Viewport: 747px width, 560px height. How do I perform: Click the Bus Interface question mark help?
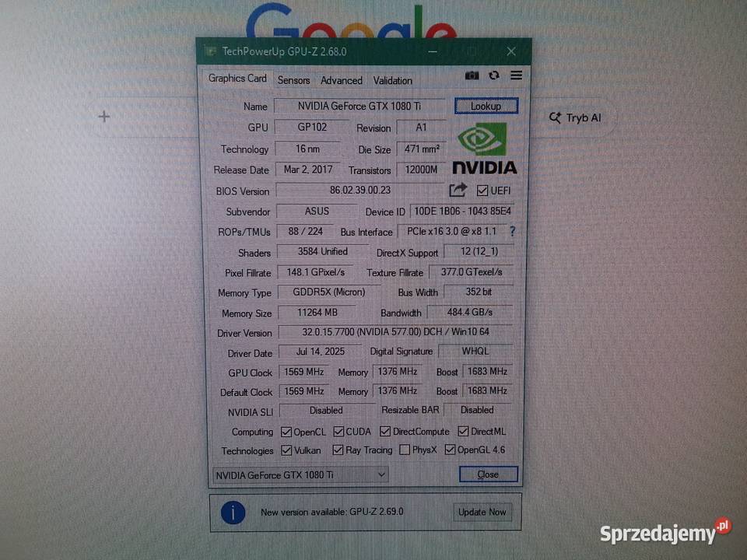512,232
